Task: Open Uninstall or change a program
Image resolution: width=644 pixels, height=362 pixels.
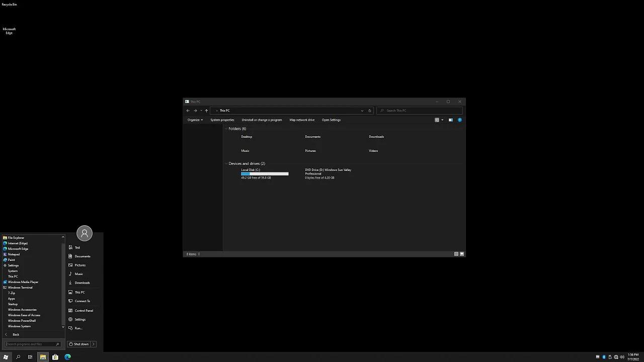Action: [x=262, y=120]
